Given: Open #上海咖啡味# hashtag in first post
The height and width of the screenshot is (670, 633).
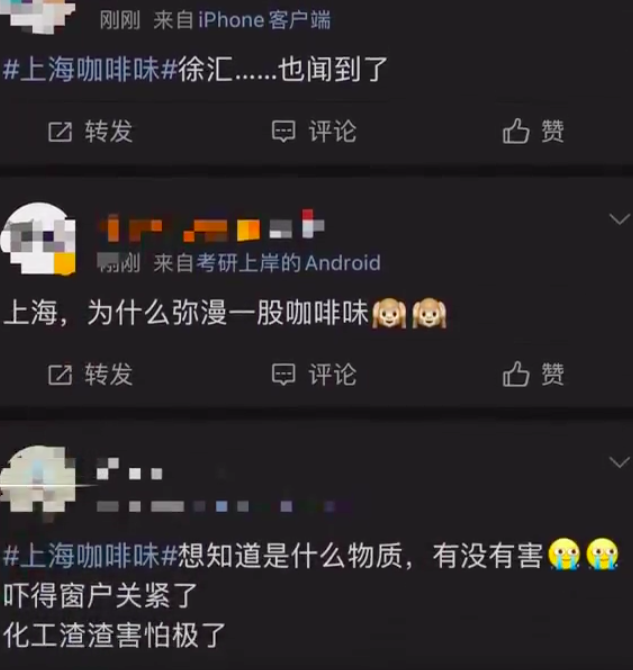Looking at the screenshot, I should click(90, 70).
